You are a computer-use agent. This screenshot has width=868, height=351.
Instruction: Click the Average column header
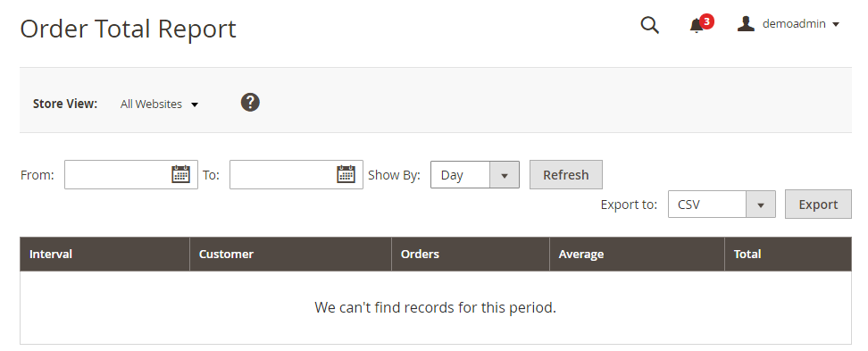[x=637, y=255]
